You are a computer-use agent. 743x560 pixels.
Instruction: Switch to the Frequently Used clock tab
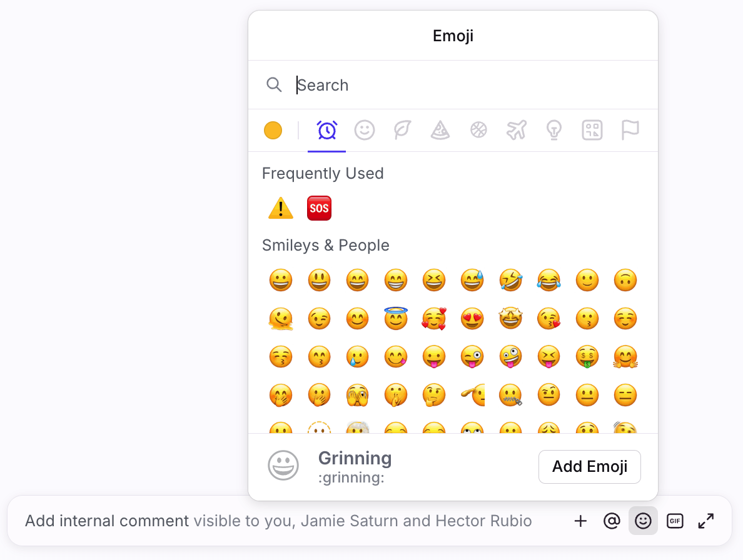pos(327,131)
